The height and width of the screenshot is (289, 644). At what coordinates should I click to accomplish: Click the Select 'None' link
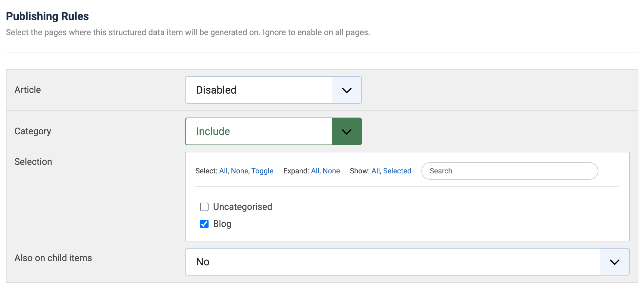point(239,171)
